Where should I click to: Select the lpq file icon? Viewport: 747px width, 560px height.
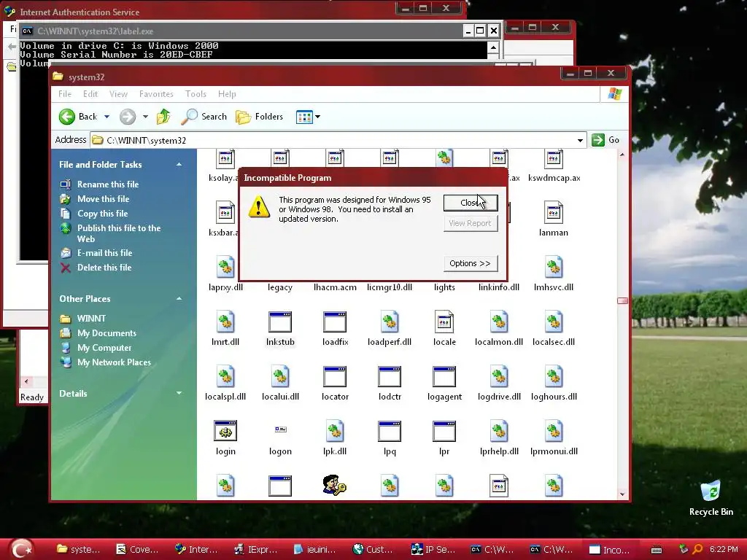[x=390, y=432]
